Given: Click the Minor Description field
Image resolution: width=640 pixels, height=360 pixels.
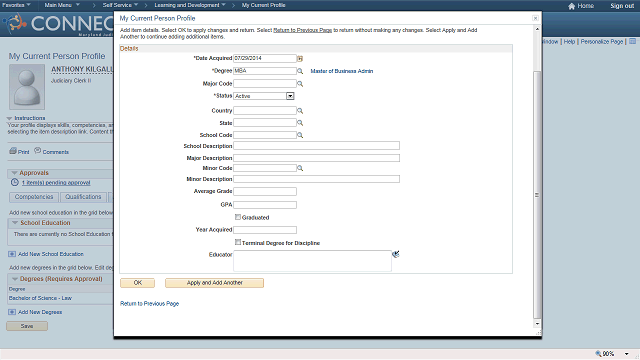Looking at the screenshot, I should click(x=316, y=179).
